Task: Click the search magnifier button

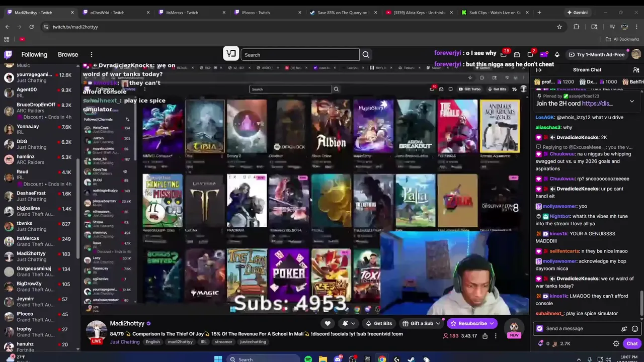Action: click(x=366, y=55)
